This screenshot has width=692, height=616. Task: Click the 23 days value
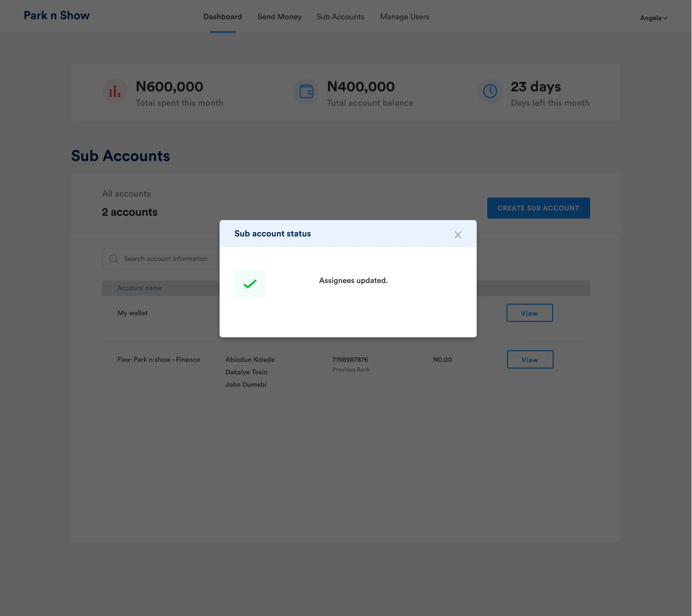(536, 87)
